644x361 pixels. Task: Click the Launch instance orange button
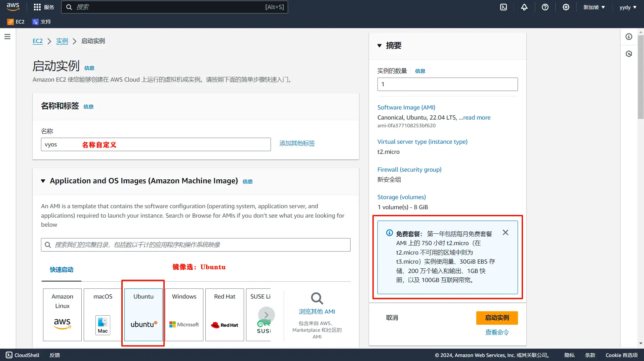(x=497, y=318)
